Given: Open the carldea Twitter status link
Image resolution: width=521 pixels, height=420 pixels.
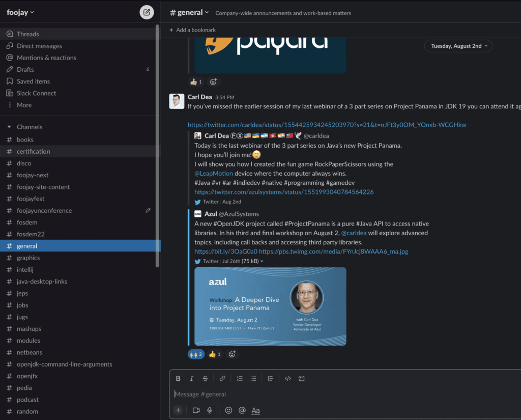Looking at the screenshot, I should [327, 125].
